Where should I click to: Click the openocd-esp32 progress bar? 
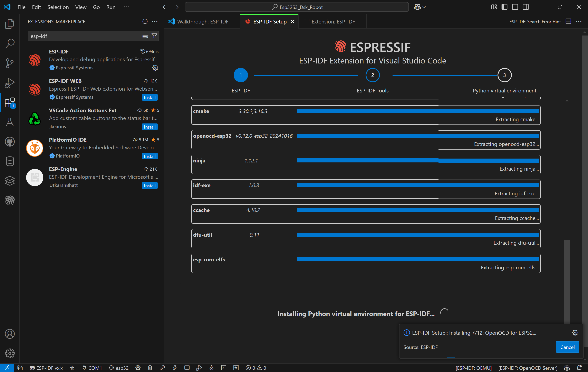tap(417, 136)
